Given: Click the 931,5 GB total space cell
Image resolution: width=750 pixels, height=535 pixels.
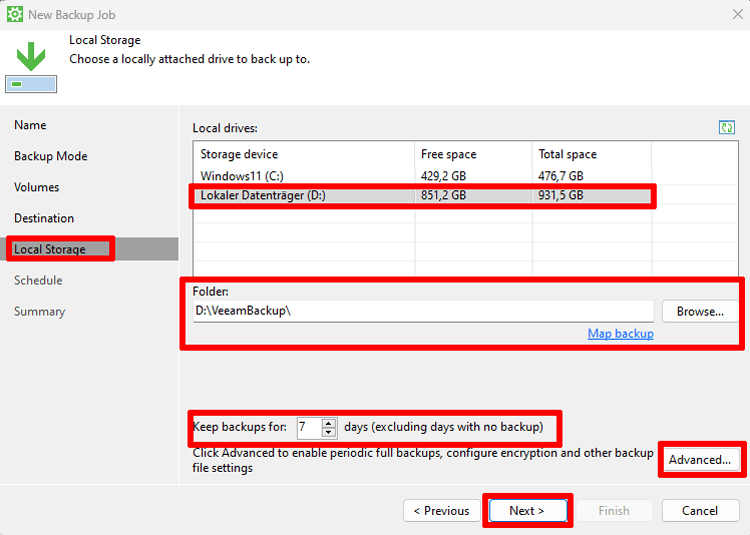Looking at the screenshot, I should [561, 195].
